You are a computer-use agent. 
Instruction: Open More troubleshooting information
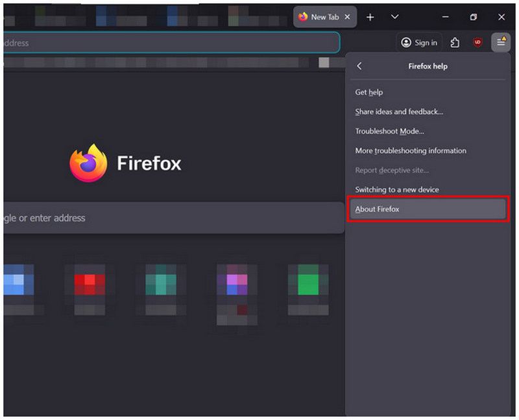click(x=410, y=150)
